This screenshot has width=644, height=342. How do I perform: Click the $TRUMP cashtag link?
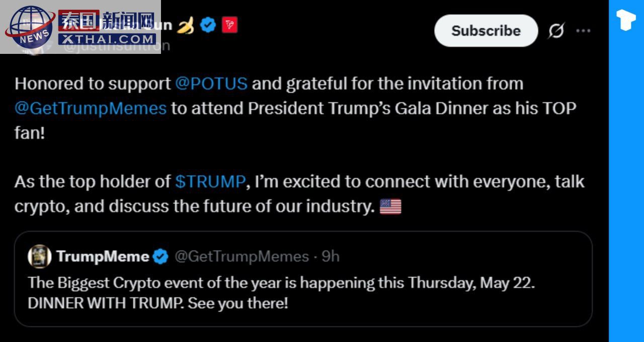point(210,182)
